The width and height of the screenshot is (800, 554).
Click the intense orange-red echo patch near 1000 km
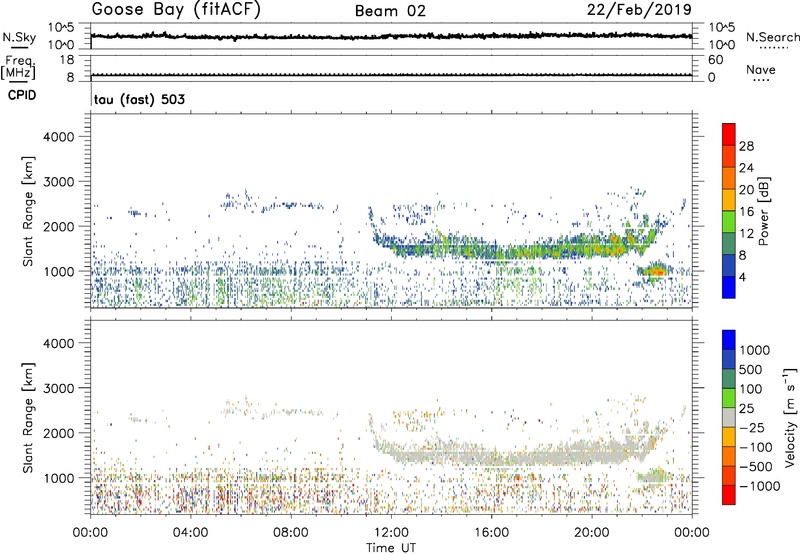coord(655,271)
